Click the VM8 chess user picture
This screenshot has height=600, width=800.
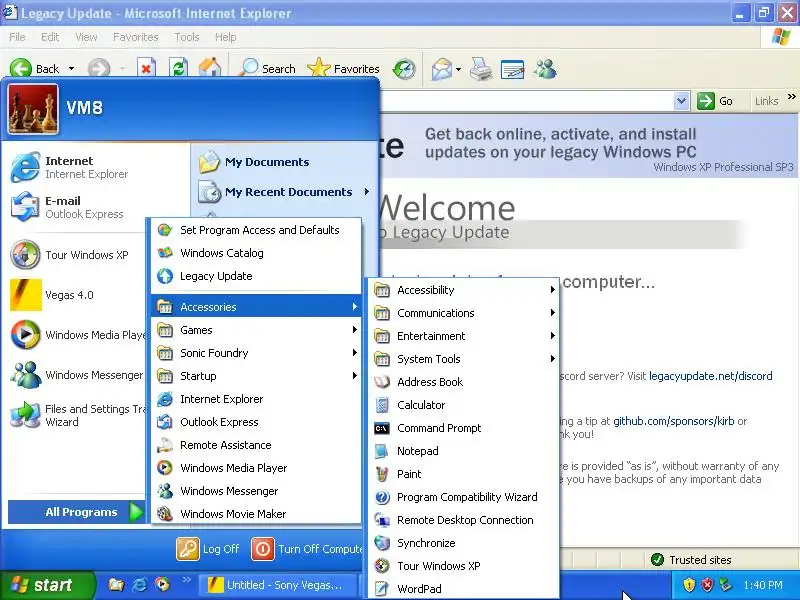tap(33, 109)
